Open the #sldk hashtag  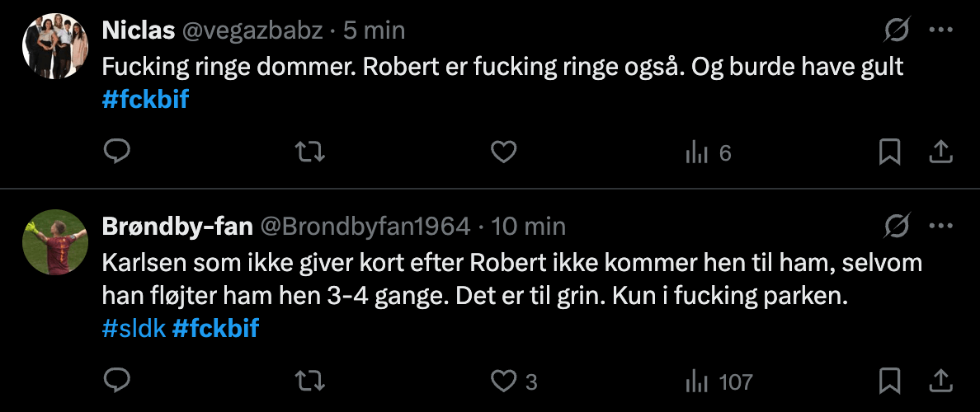tap(133, 330)
